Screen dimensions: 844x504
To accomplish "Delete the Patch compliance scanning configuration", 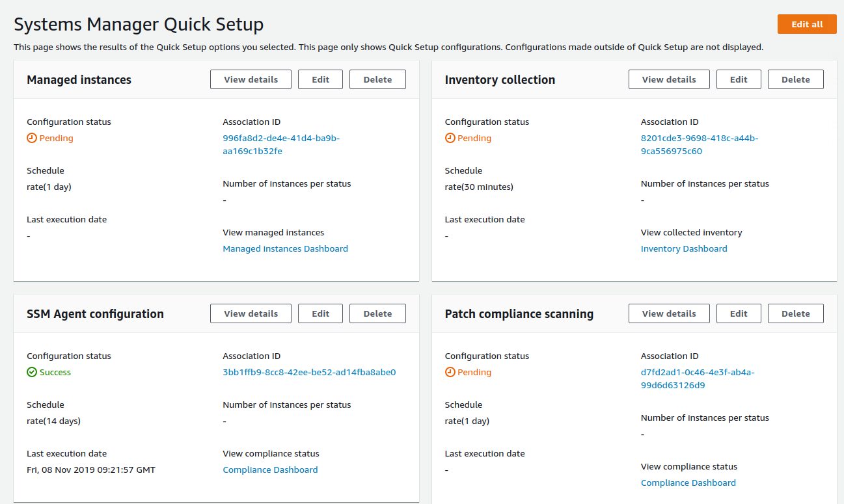I will [x=796, y=313].
